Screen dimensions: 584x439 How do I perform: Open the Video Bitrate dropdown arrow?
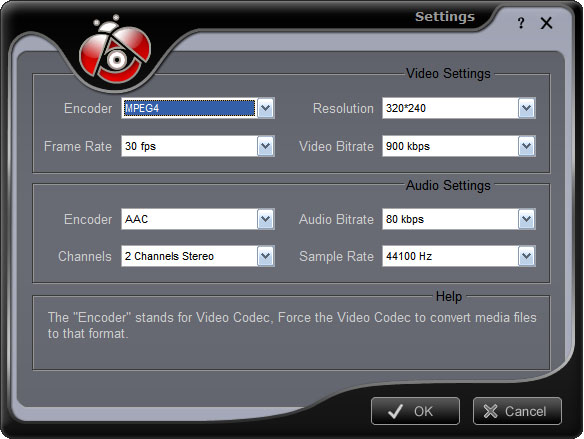click(527, 146)
